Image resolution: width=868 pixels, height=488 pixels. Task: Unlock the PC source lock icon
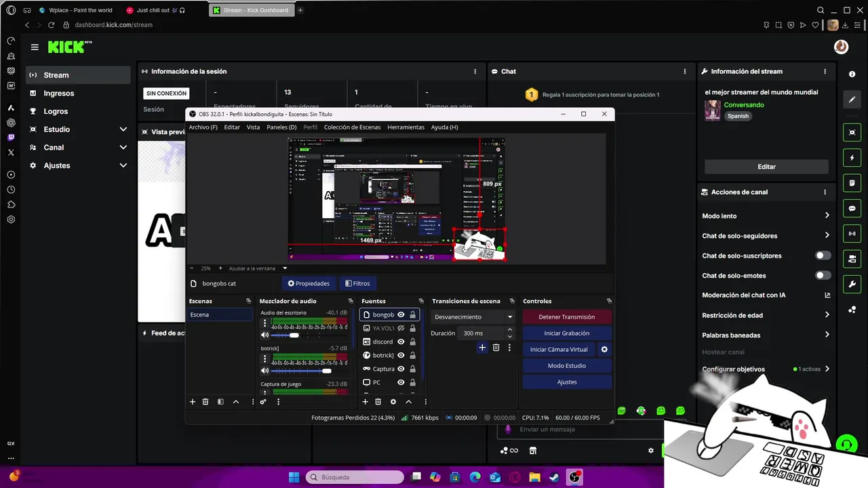(412, 382)
